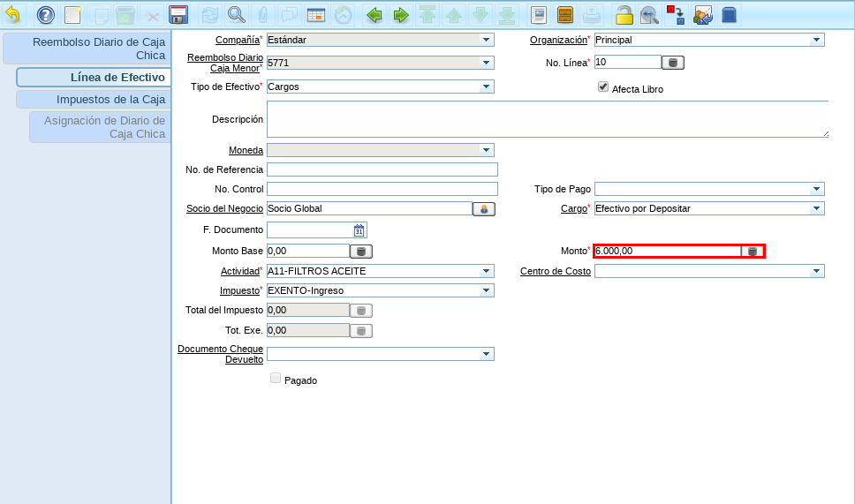Open the Help question mark icon
Viewport: 855px width, 504px height.
point(46,15)
